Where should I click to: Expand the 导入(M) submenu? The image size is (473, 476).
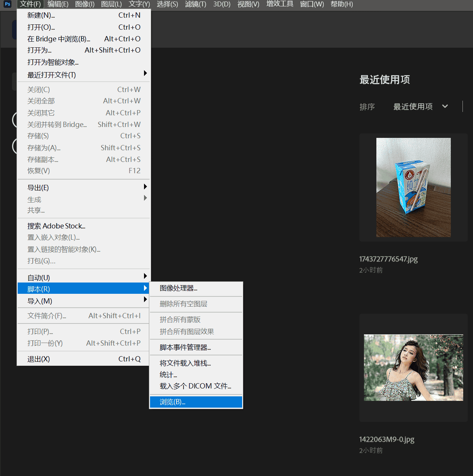pos(83,301)
